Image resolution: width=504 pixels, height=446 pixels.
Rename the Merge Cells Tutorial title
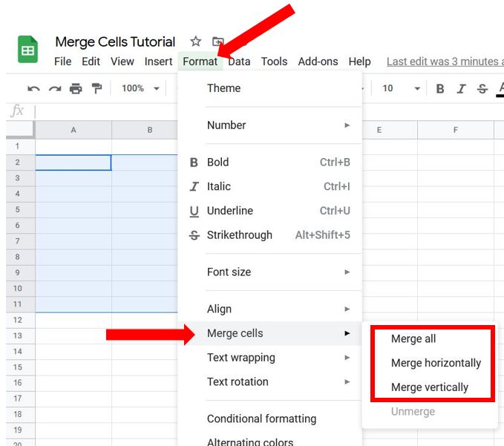click(x=115, y=42)
